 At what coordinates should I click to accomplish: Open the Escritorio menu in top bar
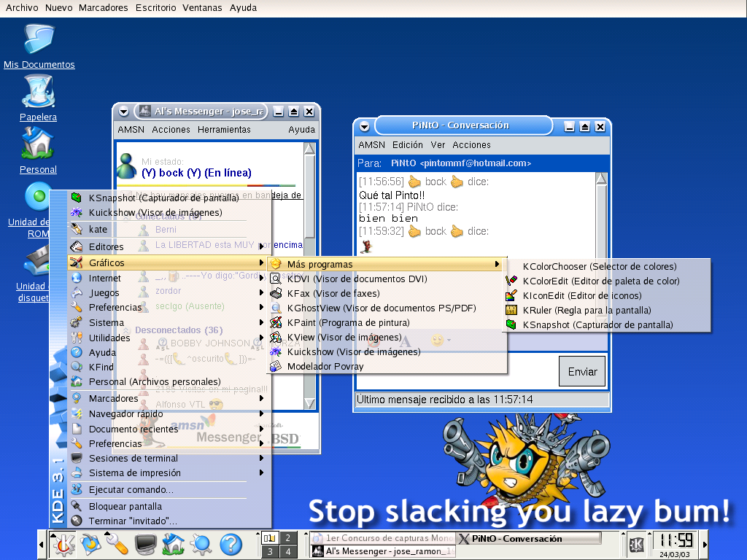pos(156,7)
